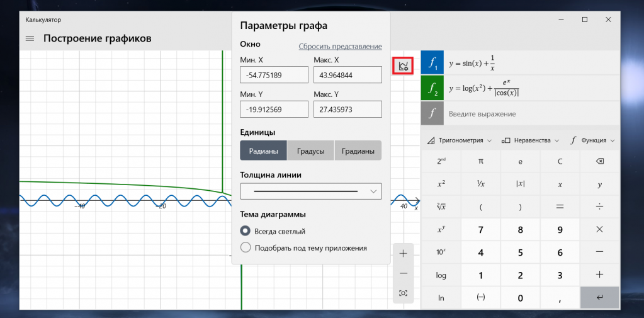Click the f2 green function color badge

(x=432, y=88)
